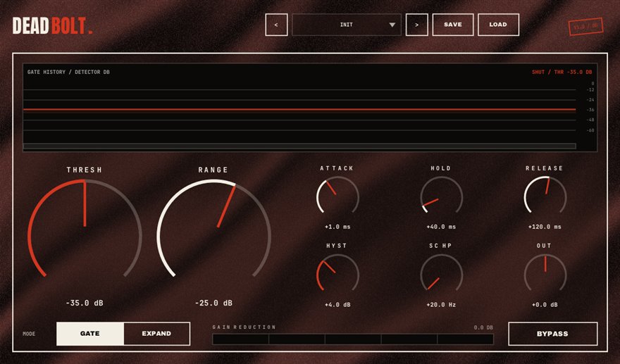Click the 0.0 DB gain reduction readout
This screenshot has width=620, height=364.
pos(483,327)
